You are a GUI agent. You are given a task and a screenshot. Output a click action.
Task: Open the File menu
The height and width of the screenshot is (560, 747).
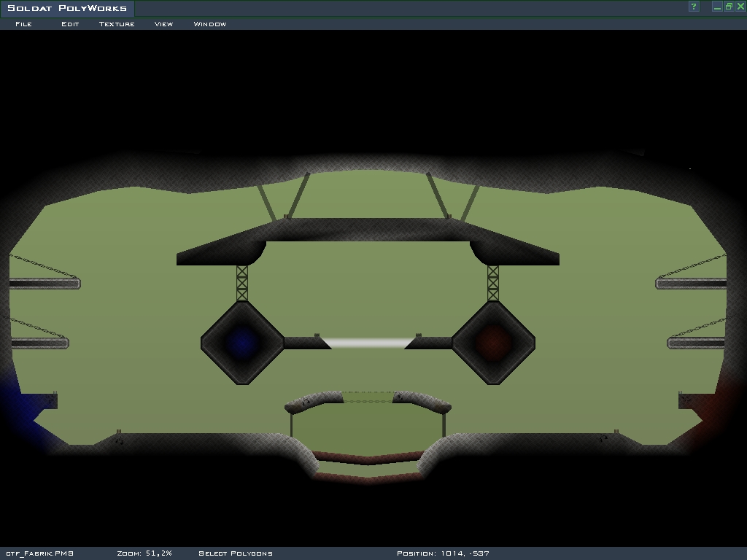[x=23, y=24]
